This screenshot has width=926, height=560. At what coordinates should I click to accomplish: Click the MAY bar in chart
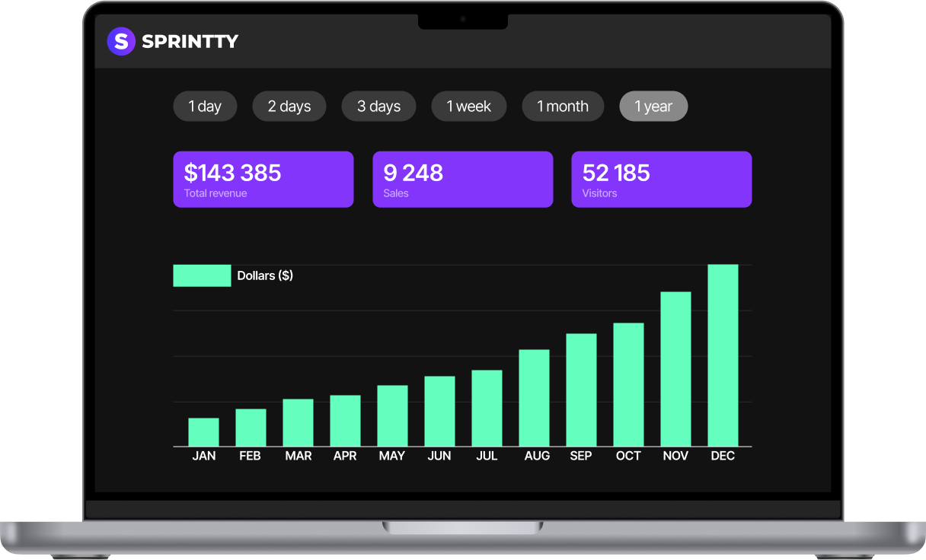pos(392,415)
